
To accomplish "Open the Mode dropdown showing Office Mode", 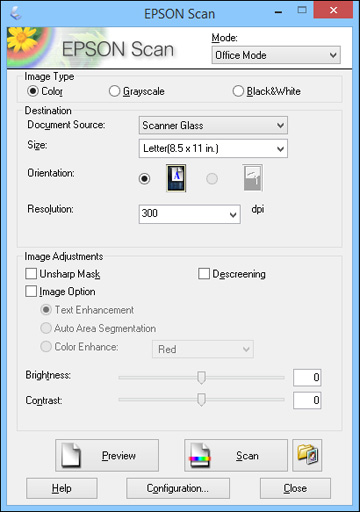I will pos(276,55).
